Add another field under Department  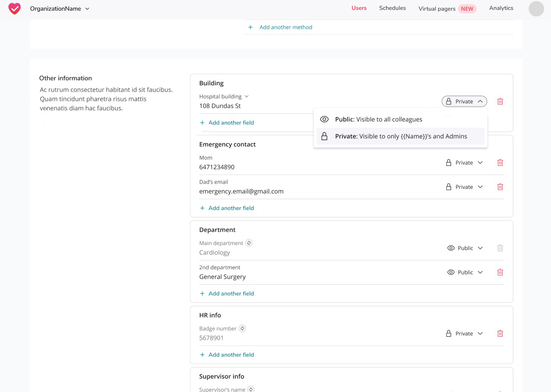point(227,293)
